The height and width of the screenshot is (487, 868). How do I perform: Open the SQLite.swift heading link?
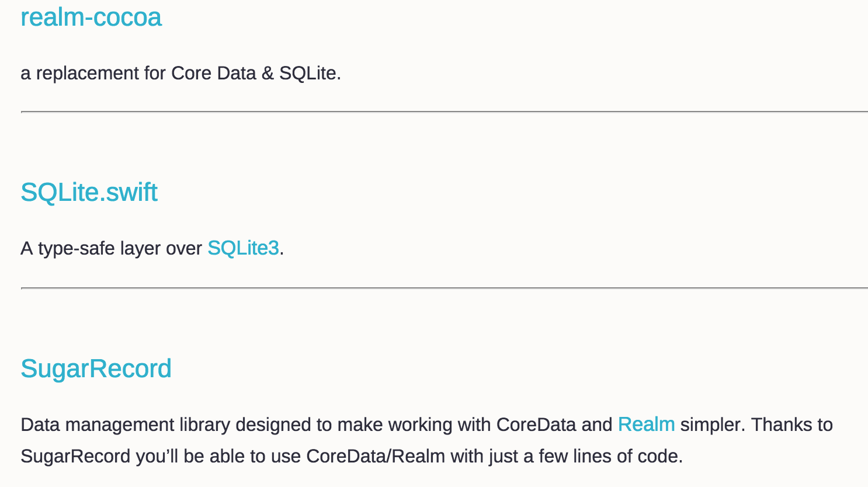[x=89, y=192]
